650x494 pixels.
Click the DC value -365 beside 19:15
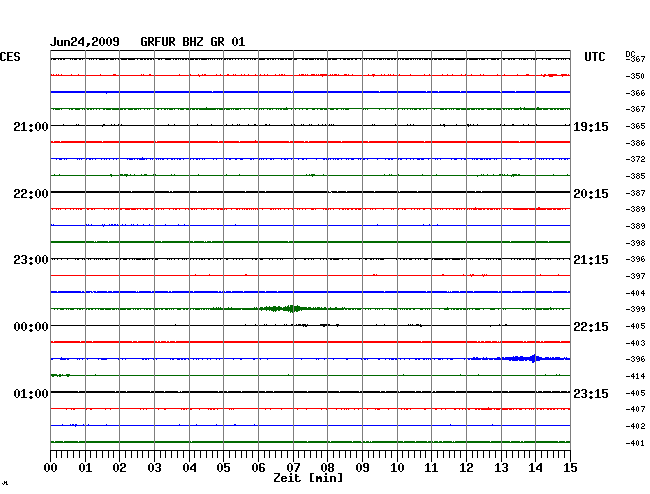(635, 126)
